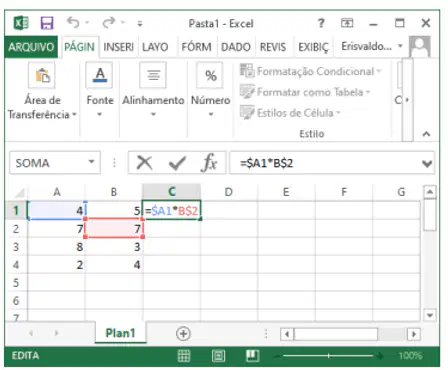This screenshot has width=448, height=370.
Task: Add a new sheet with plus icon
Action: click(x=183, y=334)
